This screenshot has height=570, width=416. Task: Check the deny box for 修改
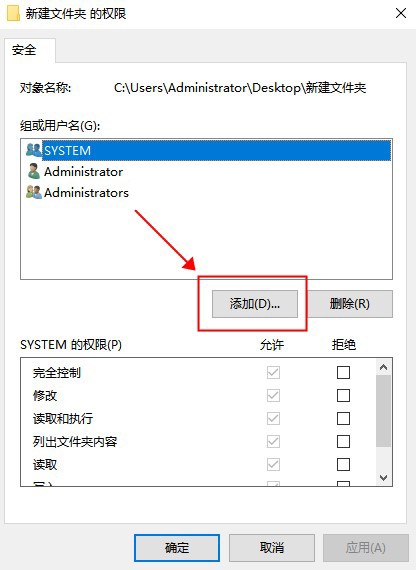tap(343, 395)
